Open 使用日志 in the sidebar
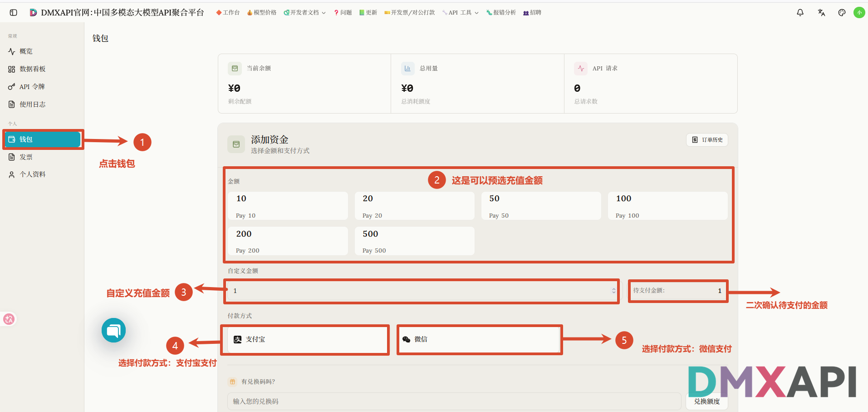This screenshot has width=868, height=412. (x=42, y=104)
